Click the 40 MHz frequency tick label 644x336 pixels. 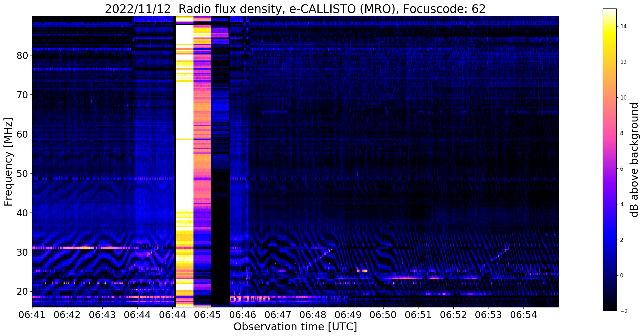[x=22, y=213]
